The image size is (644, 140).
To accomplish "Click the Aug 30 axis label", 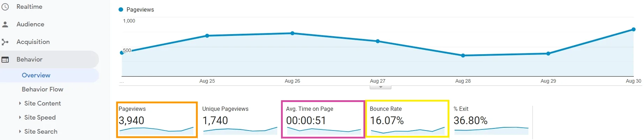I will [633, 81].
